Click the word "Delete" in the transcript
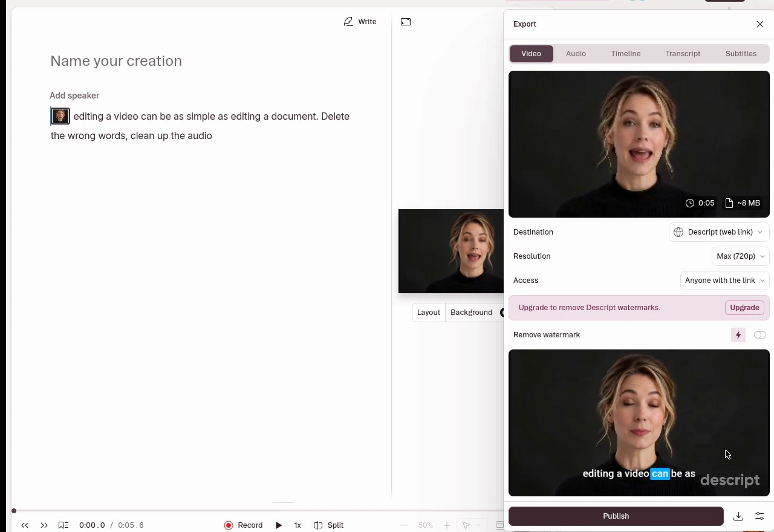Screen dimensions: 774x532 pos(335,116)
